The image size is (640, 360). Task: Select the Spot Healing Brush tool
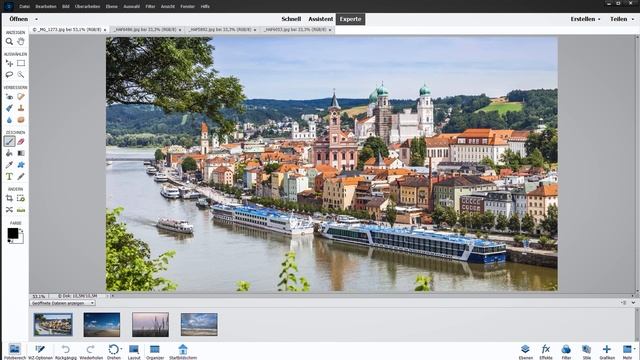tap(21, 97)
